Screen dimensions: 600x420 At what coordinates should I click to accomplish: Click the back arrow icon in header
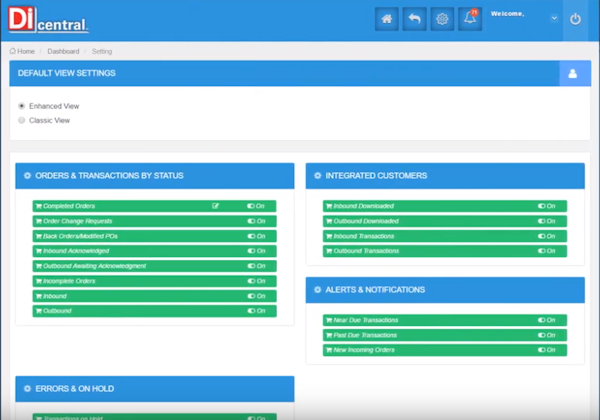pyautogui.click(x=414, y=19)
